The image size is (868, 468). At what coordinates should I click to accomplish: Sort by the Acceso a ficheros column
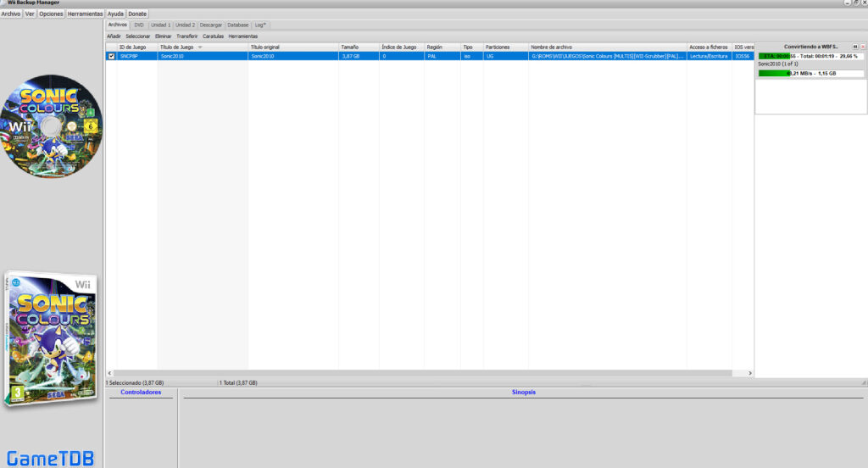pyautogui.click(x=709, y=47)
